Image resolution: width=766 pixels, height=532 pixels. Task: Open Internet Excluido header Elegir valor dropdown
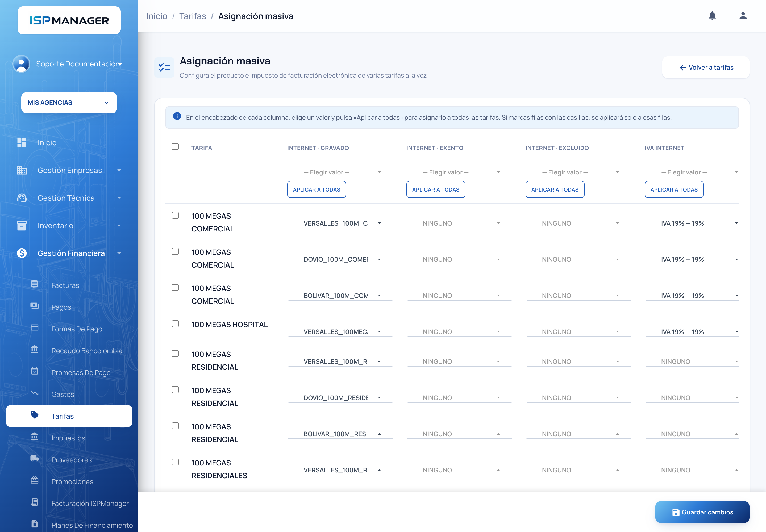pyautogui.click(x=578, y=172)
